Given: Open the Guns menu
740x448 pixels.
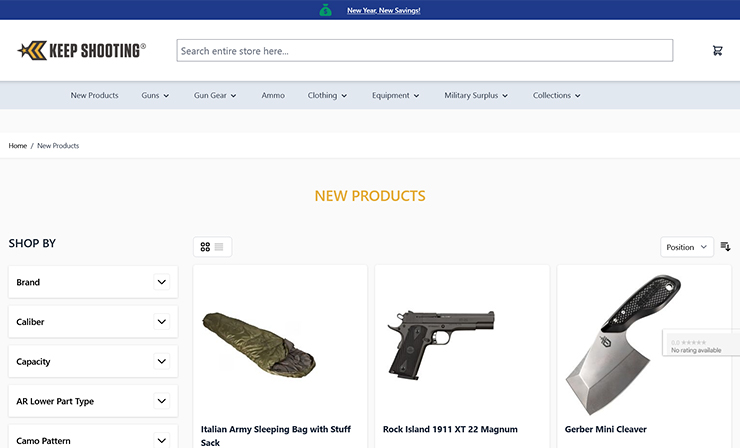Looking at the screenshot, I should 155,96.
